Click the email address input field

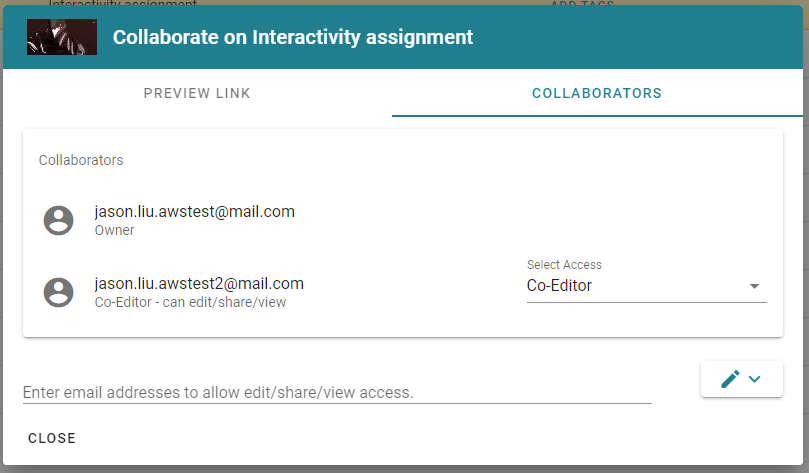337,392
